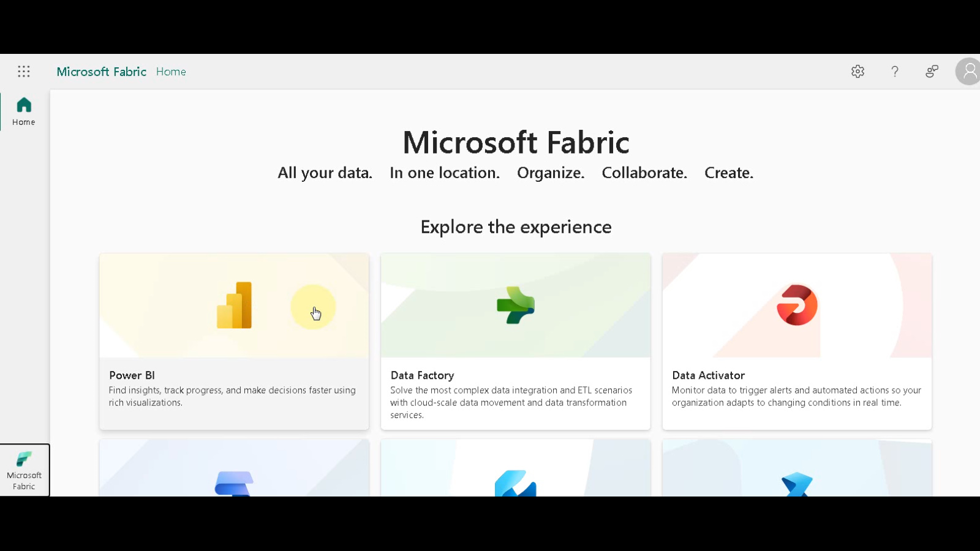
Task: Click the green Data Factory icon
Action: tap(515, 305)
